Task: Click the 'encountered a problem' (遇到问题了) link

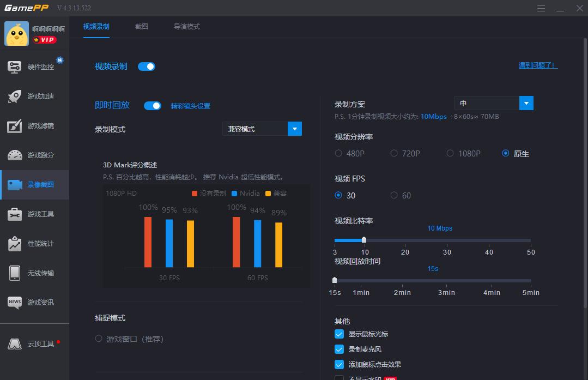Action: 538,65
